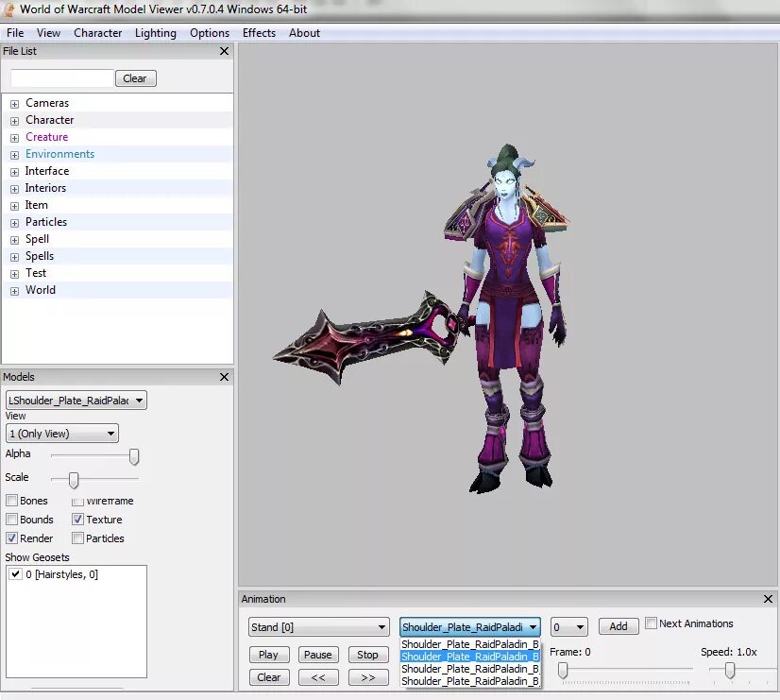The image size is (780, 700).
Task: Expand the Particles tree node
Action: pos(15,223)
